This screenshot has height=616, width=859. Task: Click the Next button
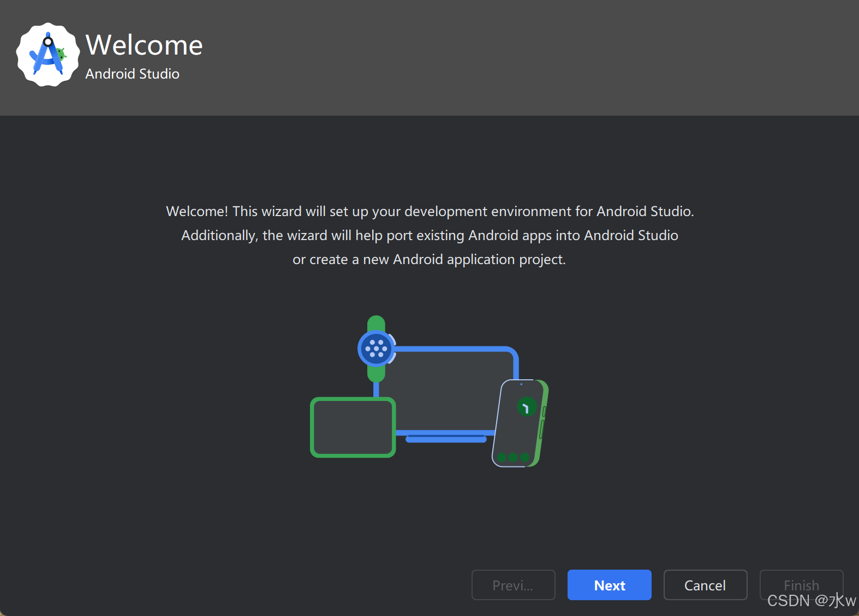[x=609, y=585]
